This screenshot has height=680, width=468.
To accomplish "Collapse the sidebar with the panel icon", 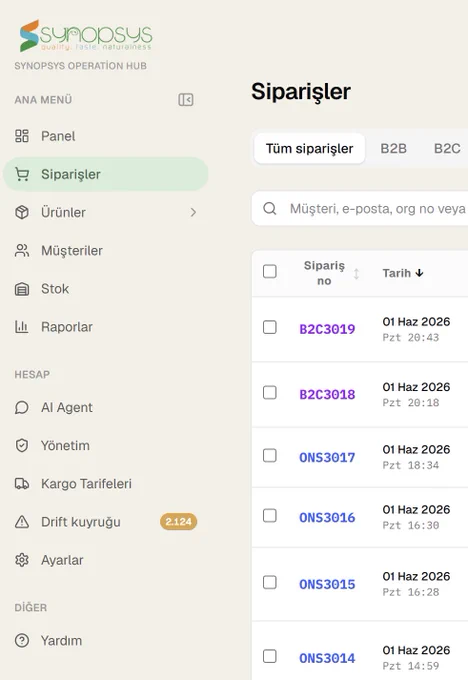I will (186, 100).
